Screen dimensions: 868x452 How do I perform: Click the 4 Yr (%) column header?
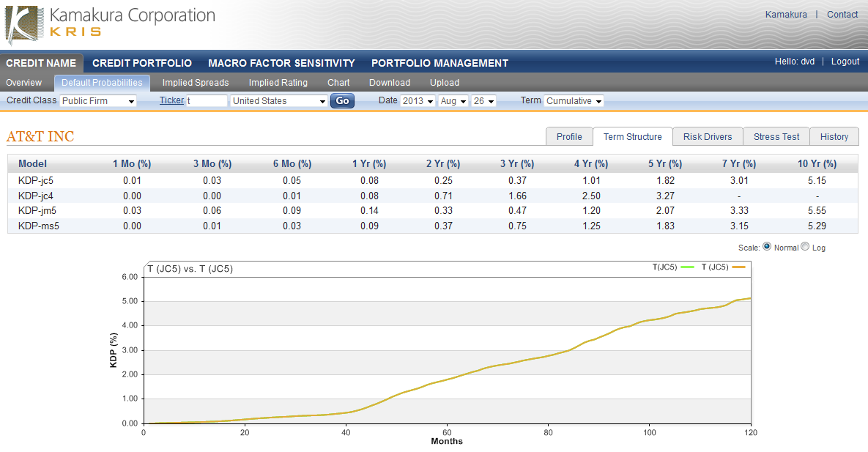click(x=591, y=164)
